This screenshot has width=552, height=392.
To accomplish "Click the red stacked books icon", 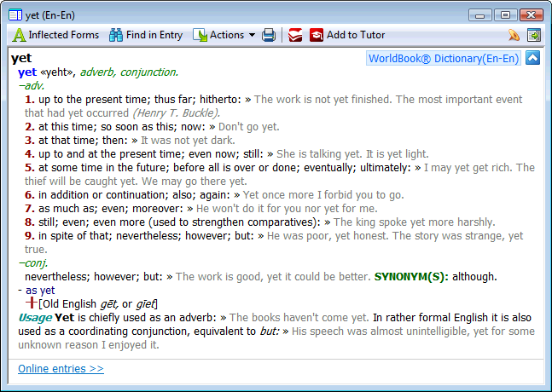I will tap(295, 35).
